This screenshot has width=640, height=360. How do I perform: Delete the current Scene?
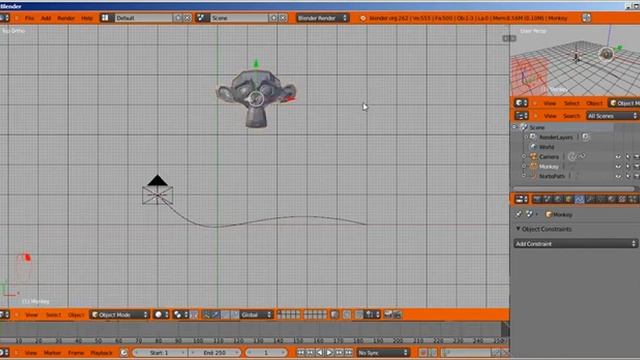[x=283, y=18]
